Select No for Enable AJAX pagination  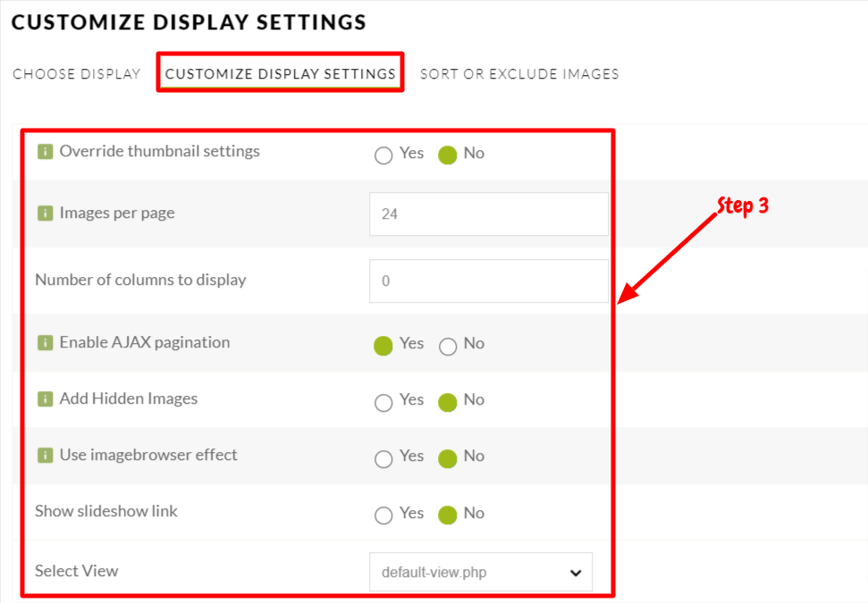point(447,347)
